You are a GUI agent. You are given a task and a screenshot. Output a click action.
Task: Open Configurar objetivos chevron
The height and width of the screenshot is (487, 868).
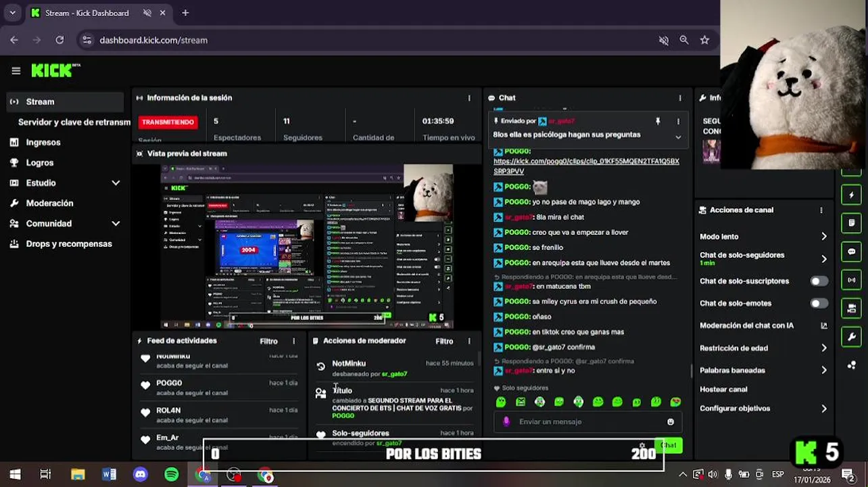point(824,409)
